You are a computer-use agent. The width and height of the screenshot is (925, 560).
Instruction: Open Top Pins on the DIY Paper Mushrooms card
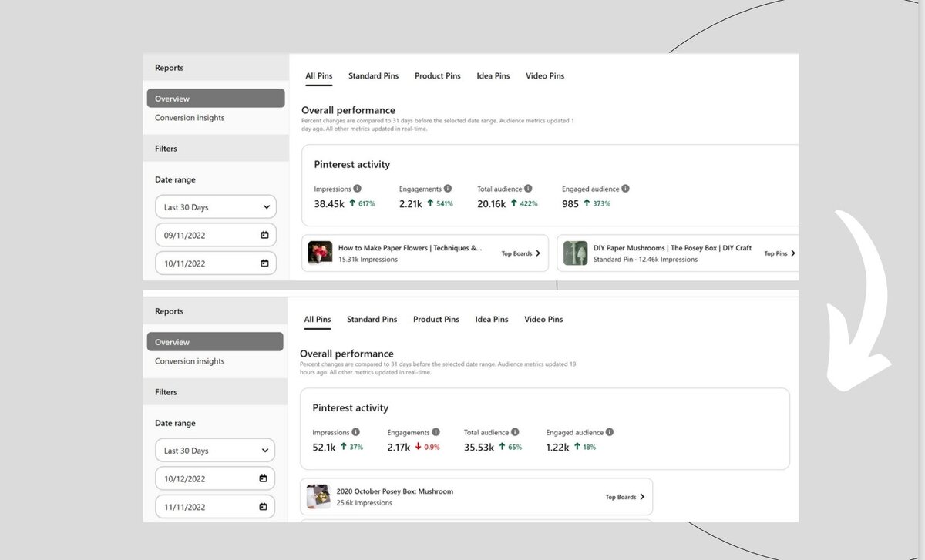[x=780, y=253]
